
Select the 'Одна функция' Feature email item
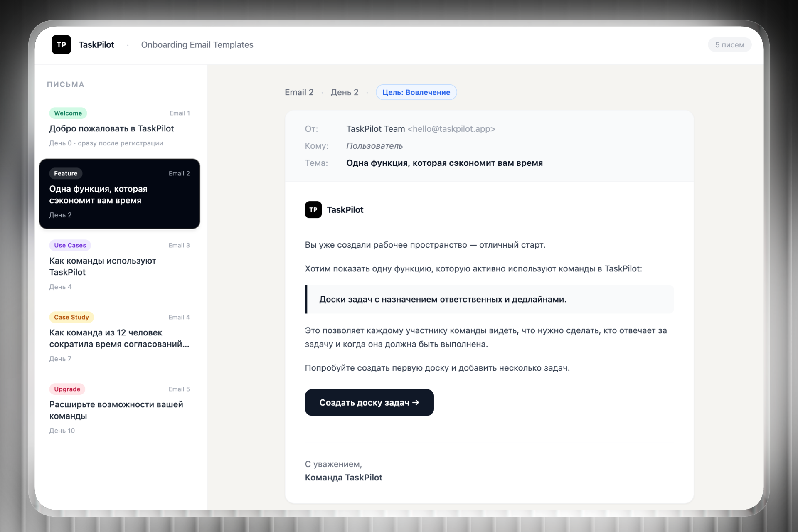119,194
